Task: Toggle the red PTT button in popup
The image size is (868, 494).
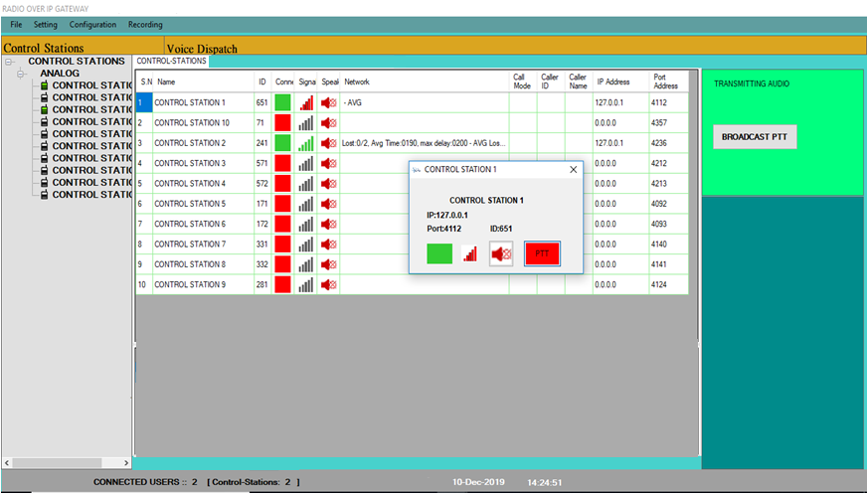Action: point(542,253)
